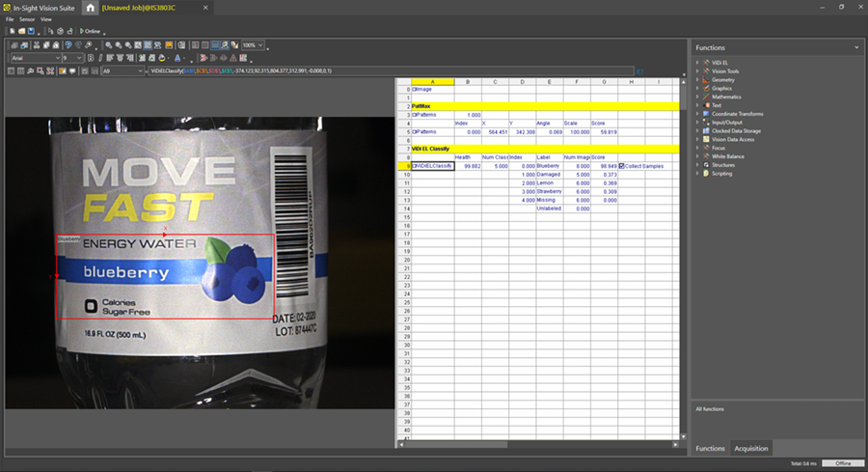Image resolution: width=868 pixels, height=472 pixels.
Task: Select the ViDiELClassify cell A9
Action: (x=432, y=166)
